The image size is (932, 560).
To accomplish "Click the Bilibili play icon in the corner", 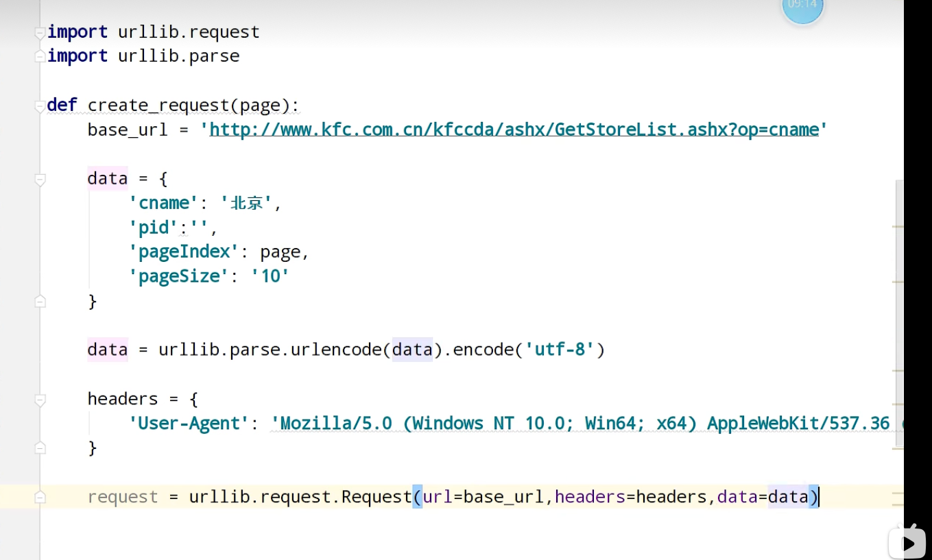I will (907, 542).
